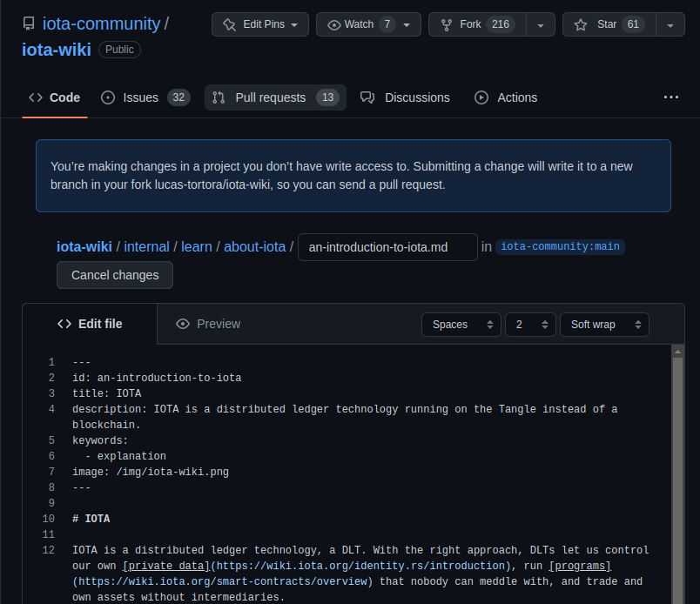Image resolution: width=700 pixels, height=604 pixels.
Task: Open the Spaces indent mode dropdown
Action: [x=461, y=325]
